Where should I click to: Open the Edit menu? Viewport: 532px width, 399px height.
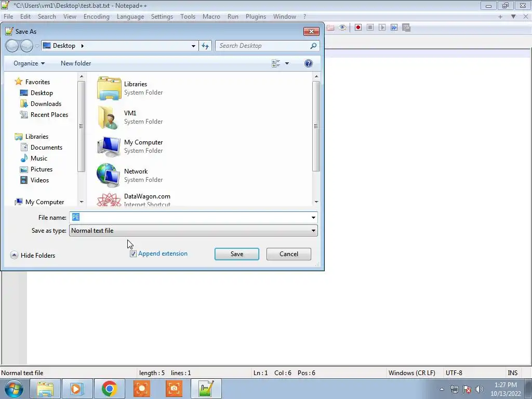pyautogui.click(x=25, y=17)
